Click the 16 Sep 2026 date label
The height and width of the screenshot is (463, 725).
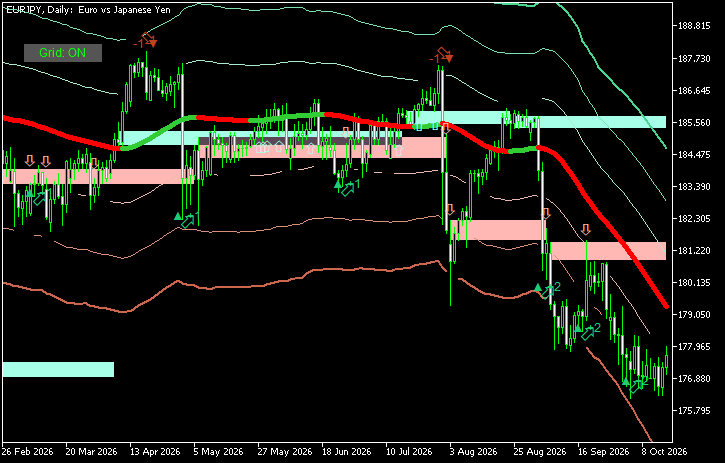[603, 452]
